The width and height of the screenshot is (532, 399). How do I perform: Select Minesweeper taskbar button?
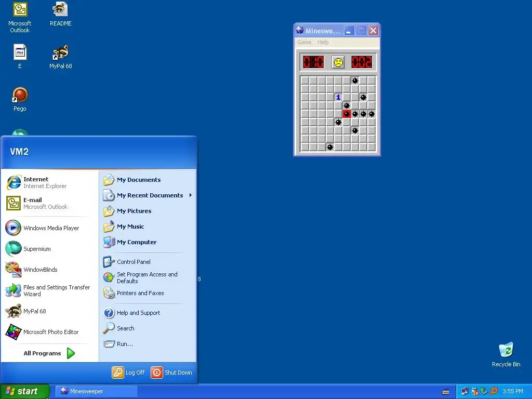(x=96, y=391)
